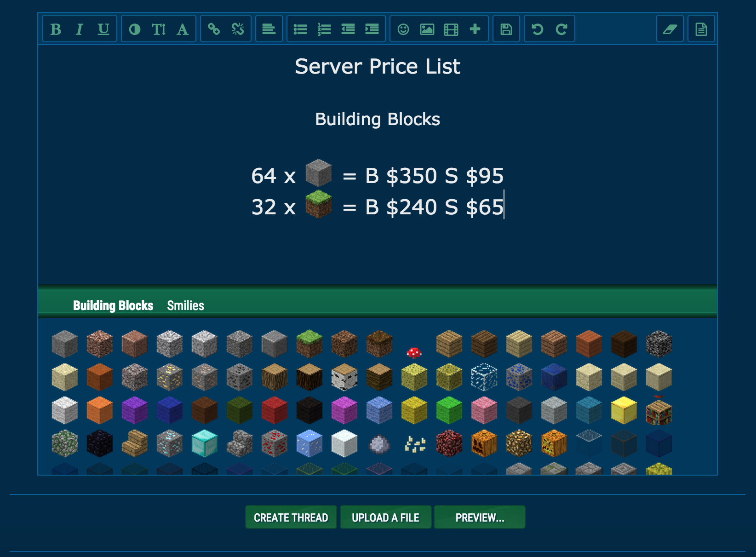Insert the pink wool block
Viewport: 756px width, 557px height.
pyautogui.click(x=484, y=410)
